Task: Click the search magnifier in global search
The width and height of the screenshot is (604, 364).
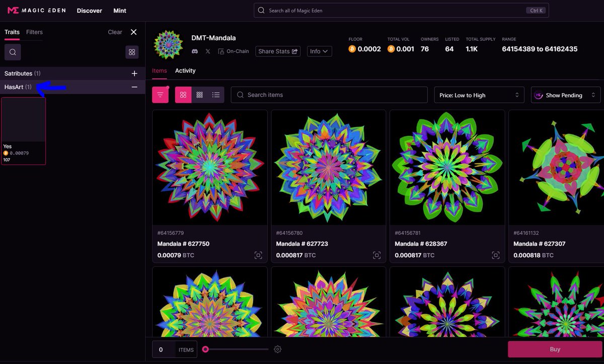Action: (x=261, y=11)
